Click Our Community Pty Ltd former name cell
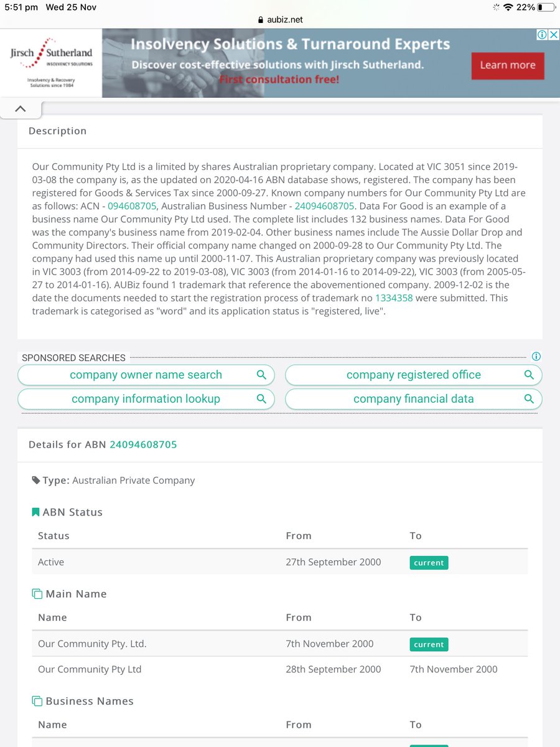This screenshot has width=560, height=747. pos(90,669)
